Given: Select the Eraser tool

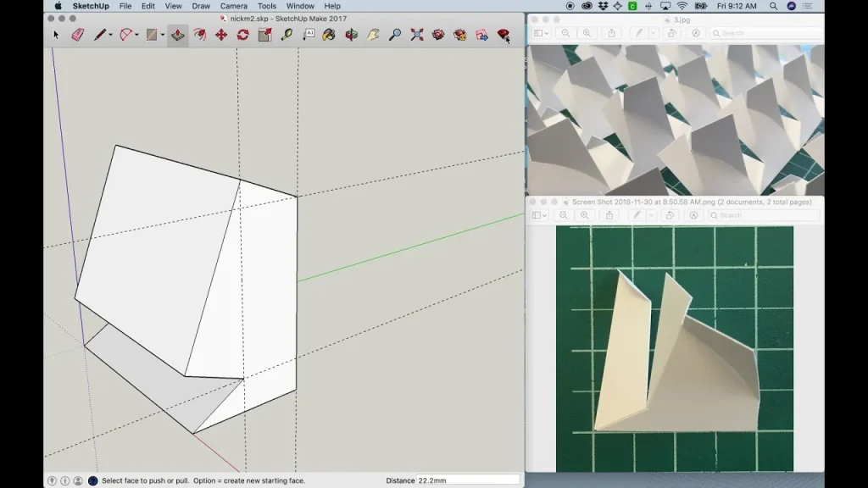Looking at the screenshot, I should pyautogui.click(x=77, y=36).
